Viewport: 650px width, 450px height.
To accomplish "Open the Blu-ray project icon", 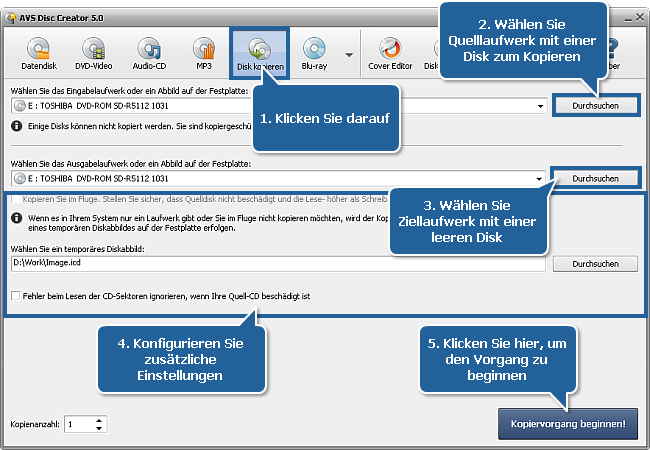I will 314,53.
